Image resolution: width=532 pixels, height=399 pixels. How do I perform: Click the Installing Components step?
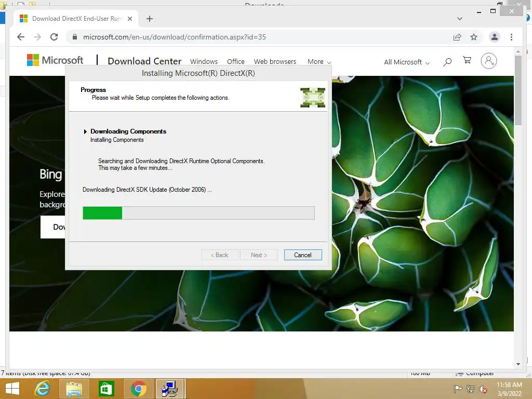click(x=117, y=140)
